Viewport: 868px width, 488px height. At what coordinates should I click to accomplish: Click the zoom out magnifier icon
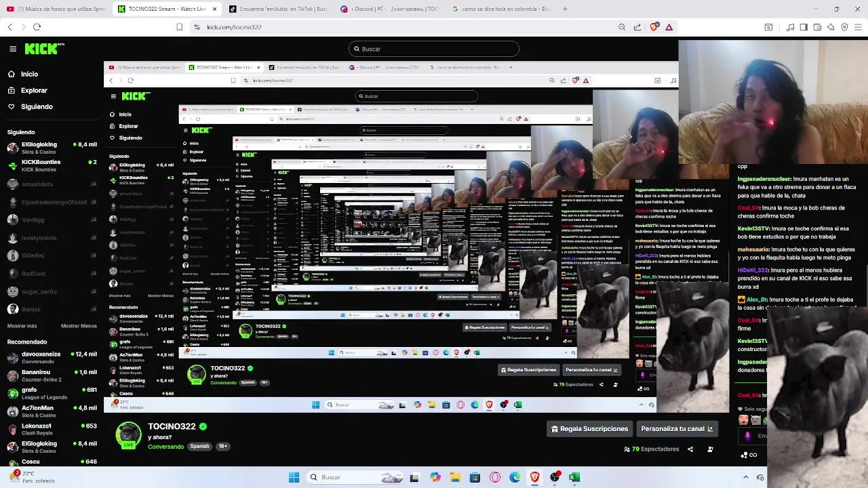[x=622, y=27]
